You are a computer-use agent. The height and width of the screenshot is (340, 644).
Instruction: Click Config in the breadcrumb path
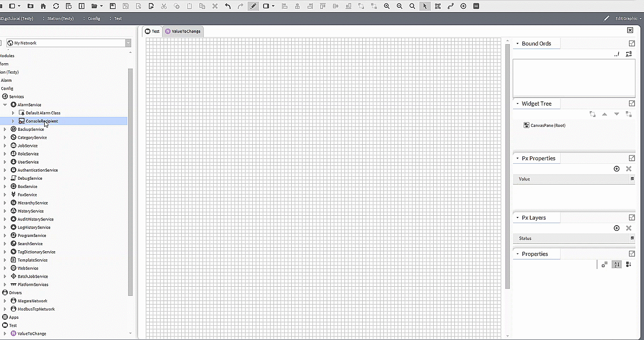[x=94, y=19]
